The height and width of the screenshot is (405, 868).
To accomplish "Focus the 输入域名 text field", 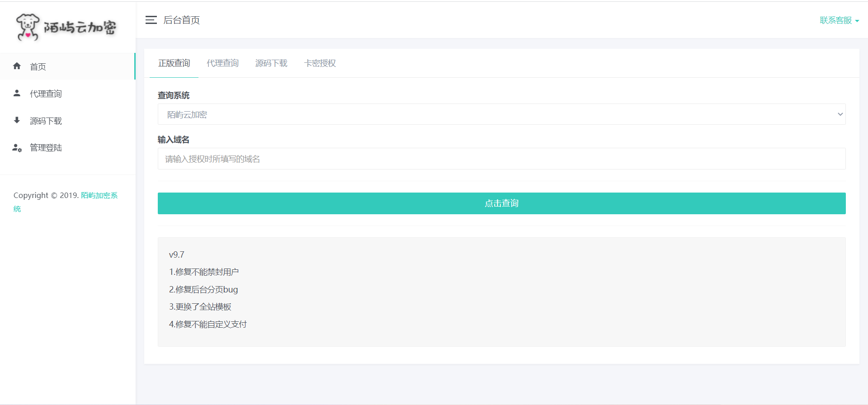I will (501, 159).
